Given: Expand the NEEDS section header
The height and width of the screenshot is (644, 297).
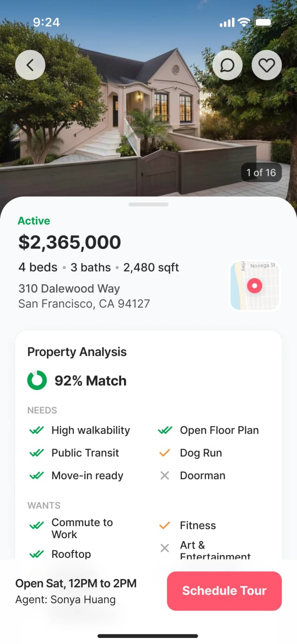Looking at the screenshot, I should click(x=42, y=410).
